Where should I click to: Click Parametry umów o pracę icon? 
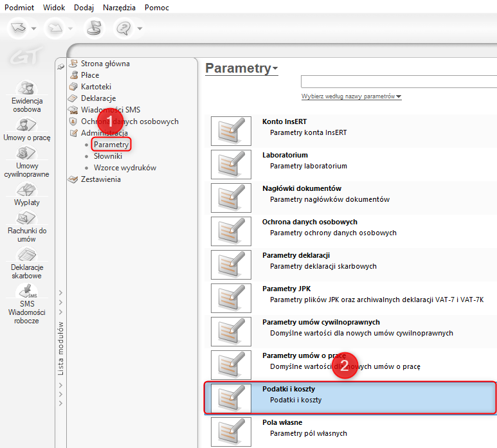(231, 365)
